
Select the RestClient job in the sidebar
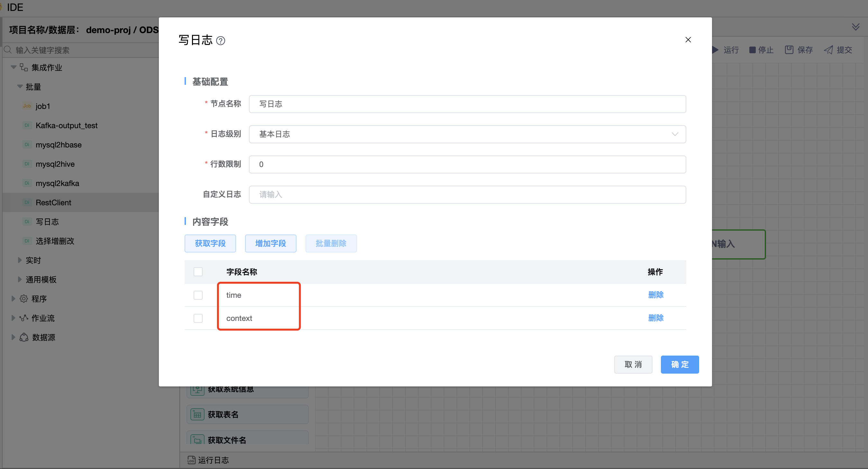pyautogui.click(x=54, y=202)
